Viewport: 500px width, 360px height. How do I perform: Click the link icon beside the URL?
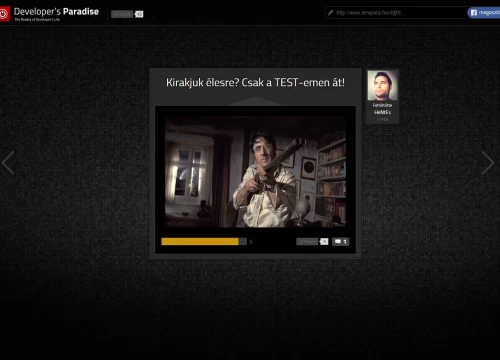point(330,13)
